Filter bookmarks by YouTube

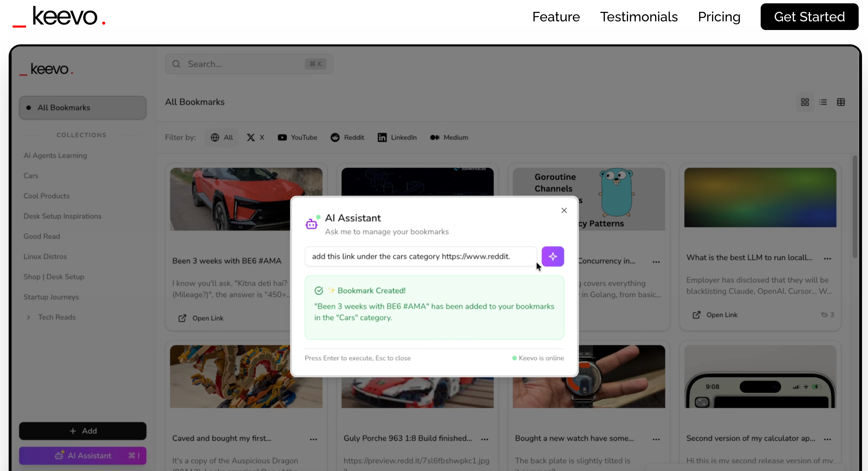(x=297, y=137)
